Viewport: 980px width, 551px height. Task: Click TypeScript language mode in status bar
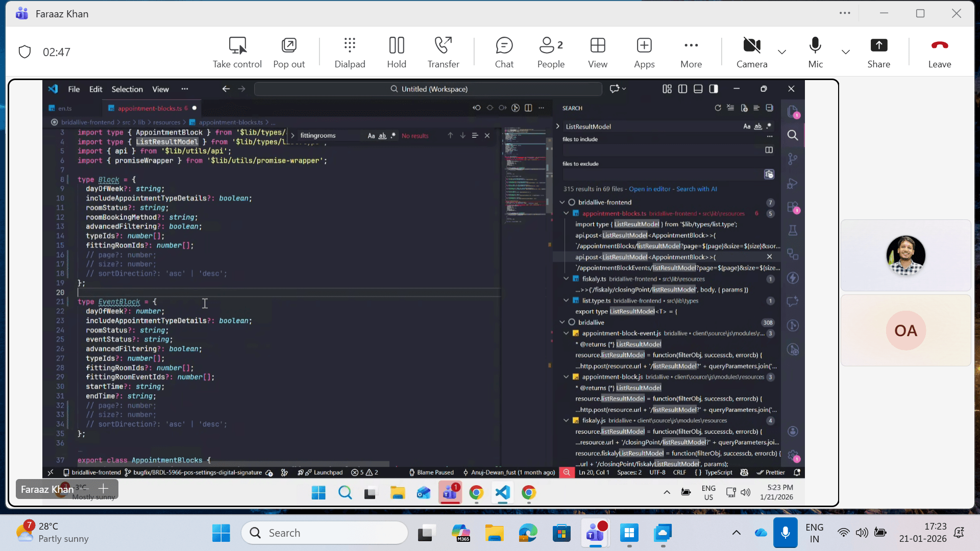[719, 472]
